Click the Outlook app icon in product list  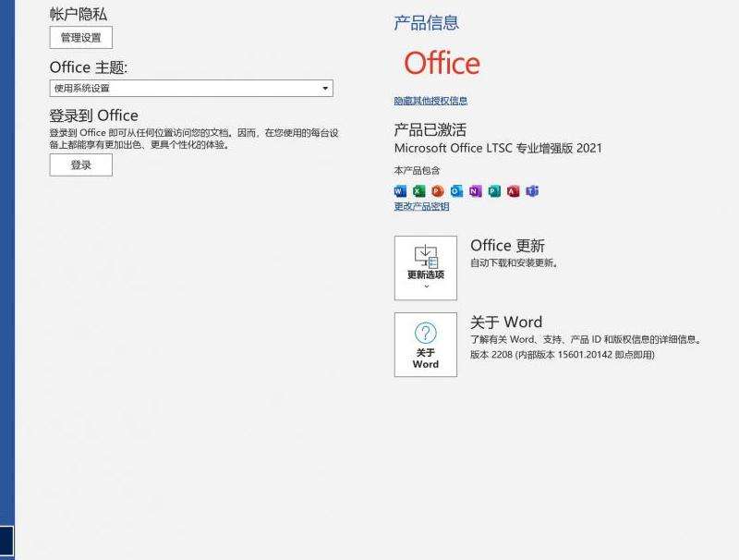tap(456, 191)
